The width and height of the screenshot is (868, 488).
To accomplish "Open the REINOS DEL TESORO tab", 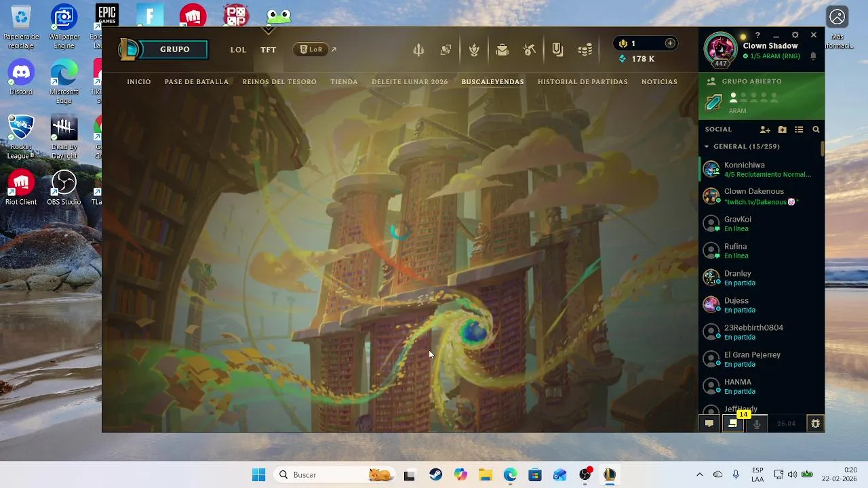I will coord(279,82).
